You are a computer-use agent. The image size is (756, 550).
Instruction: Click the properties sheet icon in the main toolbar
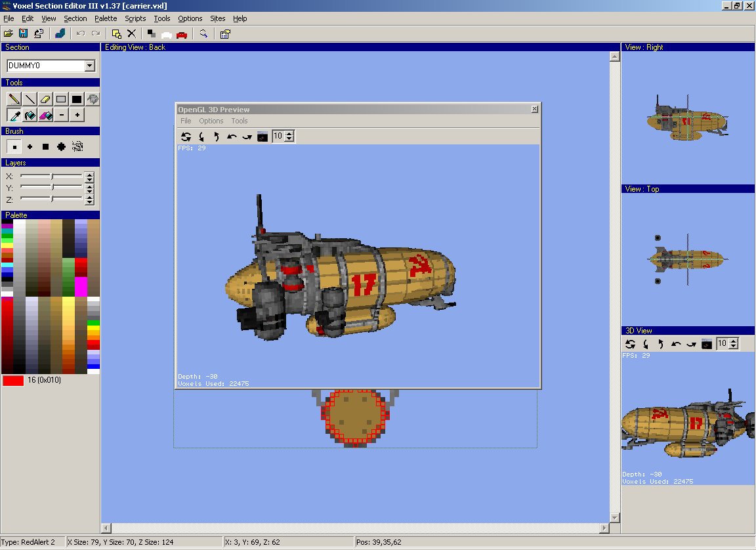(x=225, y=33)
